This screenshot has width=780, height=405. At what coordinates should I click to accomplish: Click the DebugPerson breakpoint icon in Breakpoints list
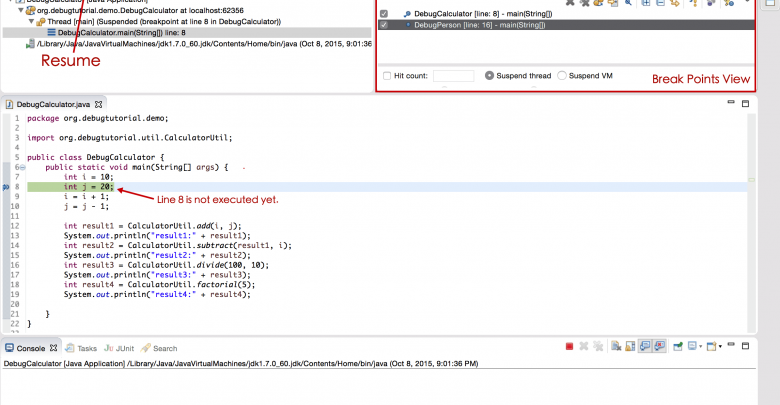click(x=407, y=25)
